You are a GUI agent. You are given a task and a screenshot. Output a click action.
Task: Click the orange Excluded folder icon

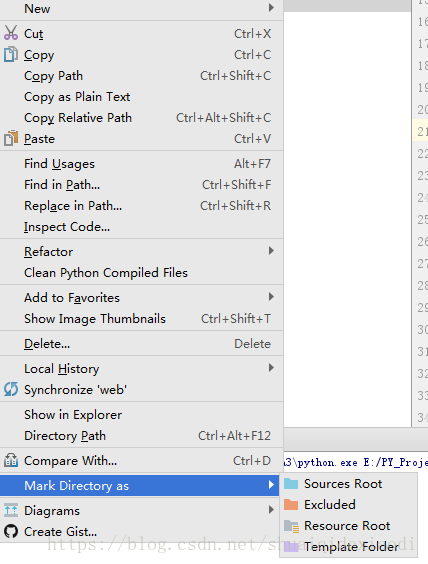pyautogui.click(x=291, y=504)
